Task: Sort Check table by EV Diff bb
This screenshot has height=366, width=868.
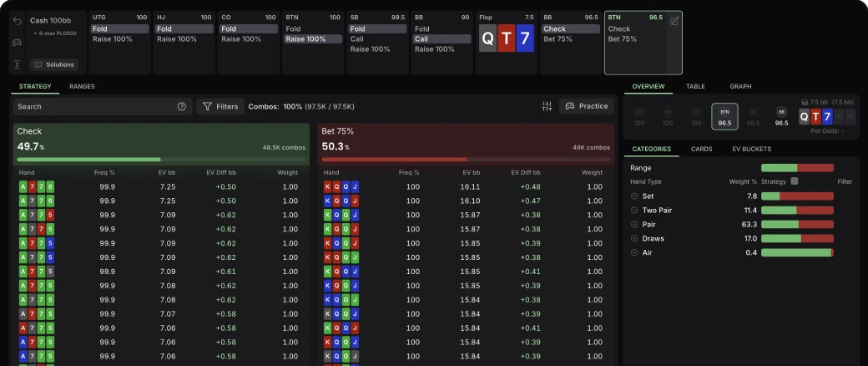Action: 221,172
